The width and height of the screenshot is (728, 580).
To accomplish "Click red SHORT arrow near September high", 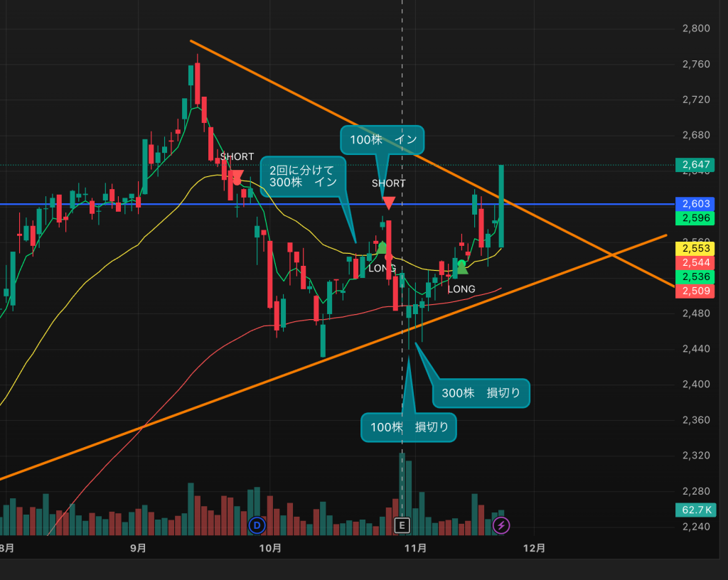I will (x=237, y=176).
